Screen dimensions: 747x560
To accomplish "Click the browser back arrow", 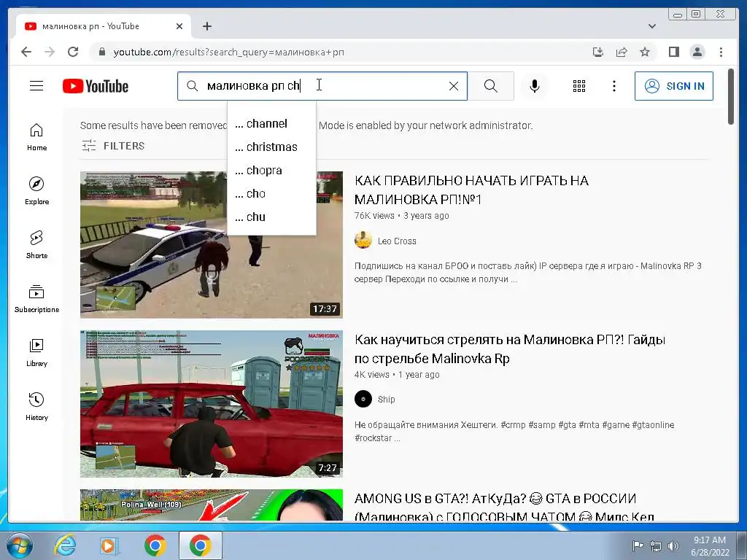I will pos(26,52).
